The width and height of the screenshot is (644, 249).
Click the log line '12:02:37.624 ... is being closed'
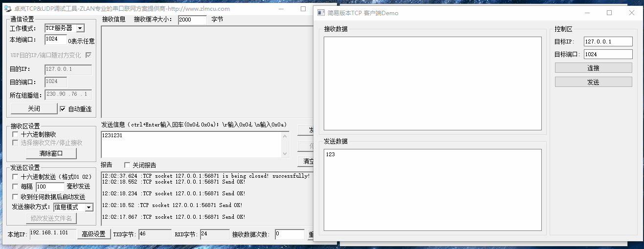(206, 176)
